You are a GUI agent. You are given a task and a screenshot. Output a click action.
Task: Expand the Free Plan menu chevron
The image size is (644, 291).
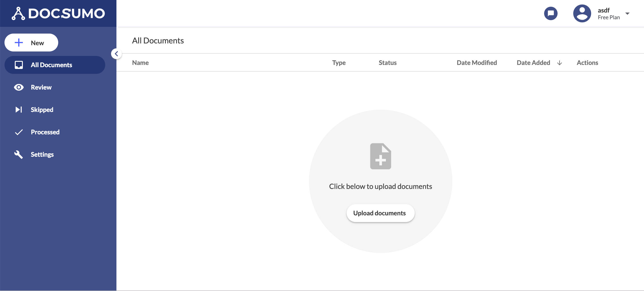(627, 13)
